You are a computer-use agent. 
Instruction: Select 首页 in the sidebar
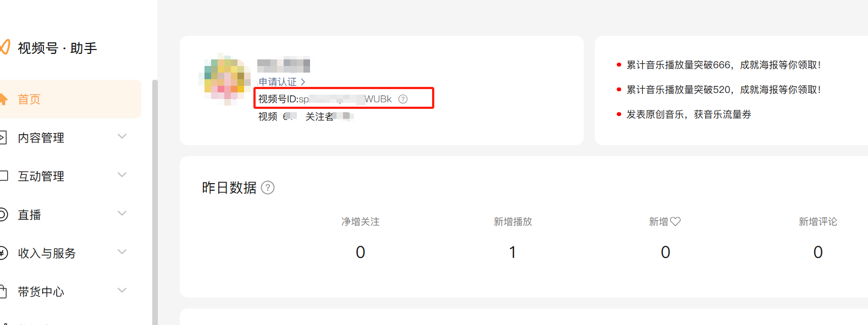pyautogui.click(x=30, y=100)
